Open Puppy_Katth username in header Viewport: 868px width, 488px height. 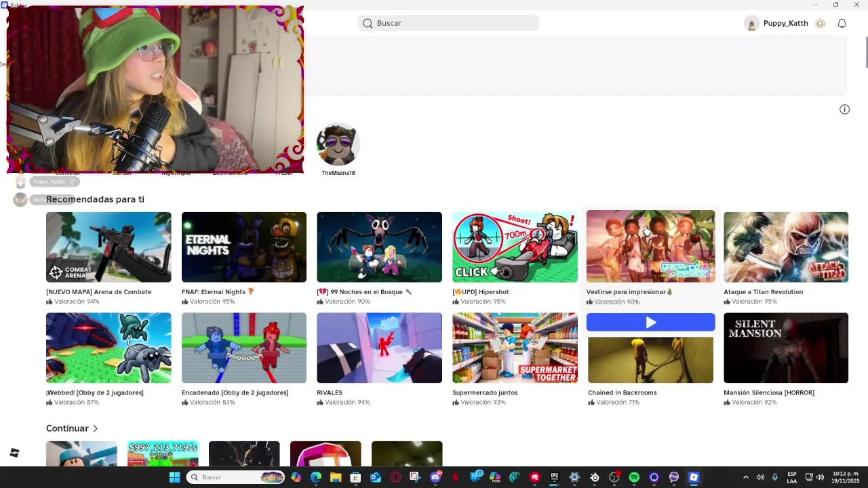[x=785, y=23]
